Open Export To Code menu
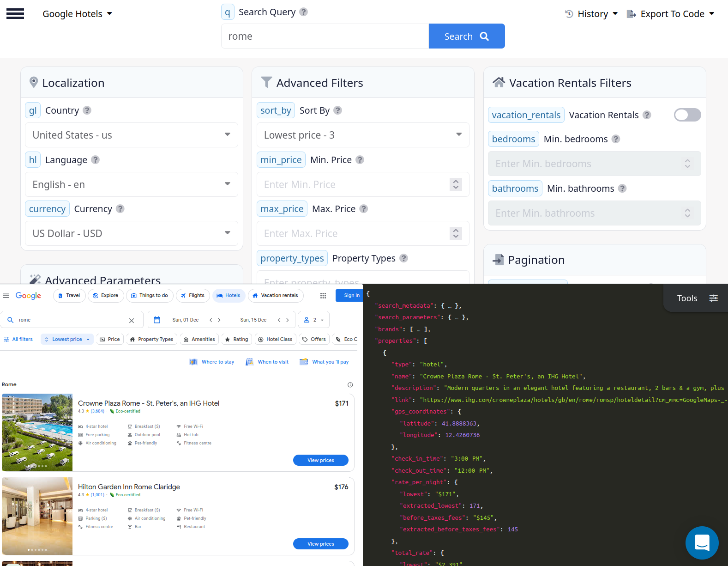This screenshot has height=566, width=728. (670, 14)
